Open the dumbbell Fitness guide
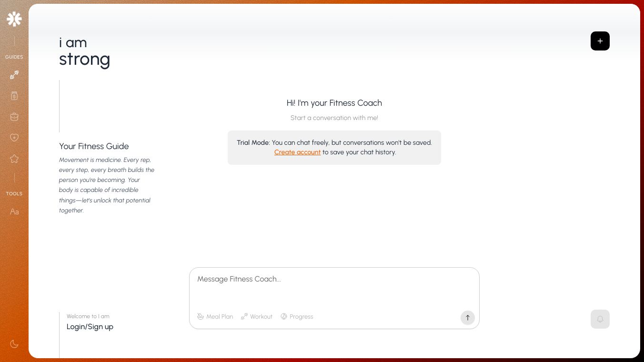 14,75
